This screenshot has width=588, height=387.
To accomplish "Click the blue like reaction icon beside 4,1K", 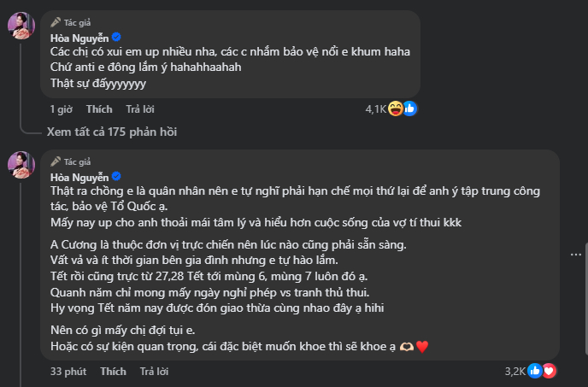I will point(410,108).
